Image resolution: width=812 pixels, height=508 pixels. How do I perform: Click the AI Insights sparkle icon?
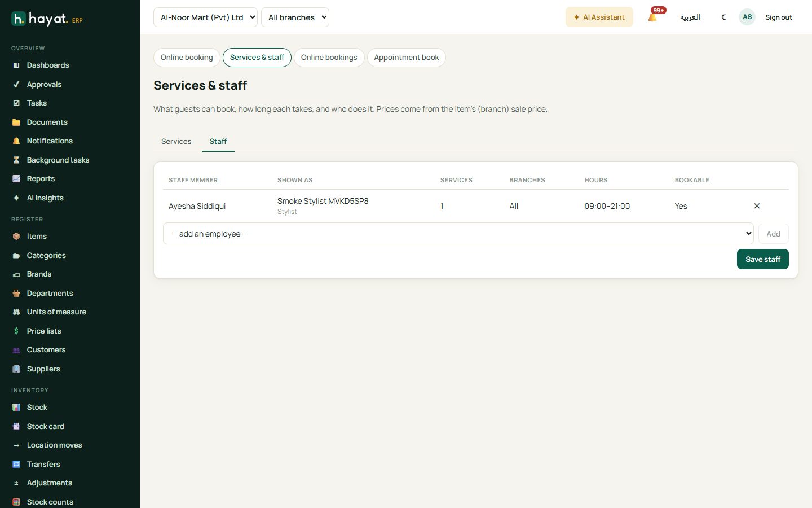(x=16, y=198)
